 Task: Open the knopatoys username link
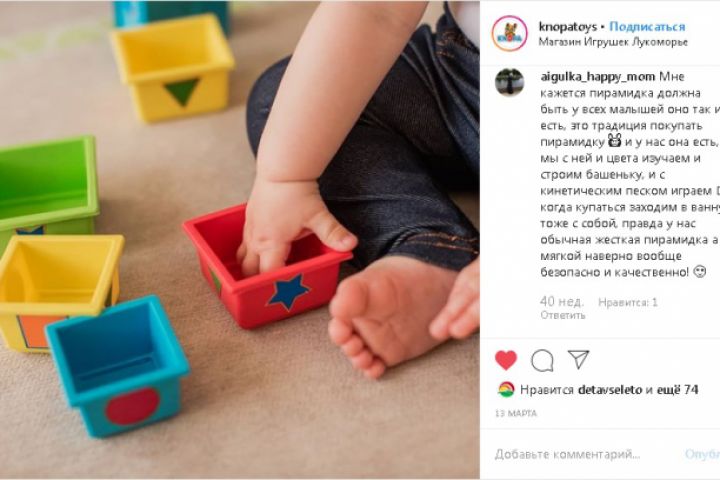568,27
